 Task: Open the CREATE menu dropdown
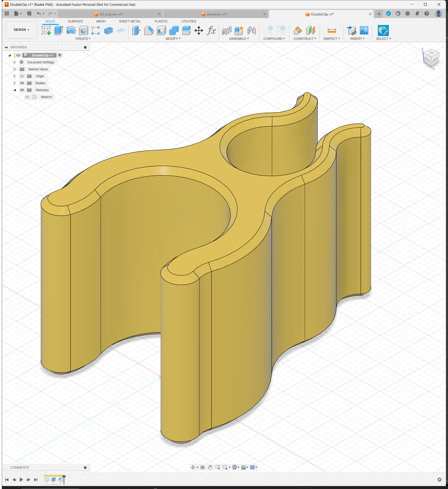83,39
